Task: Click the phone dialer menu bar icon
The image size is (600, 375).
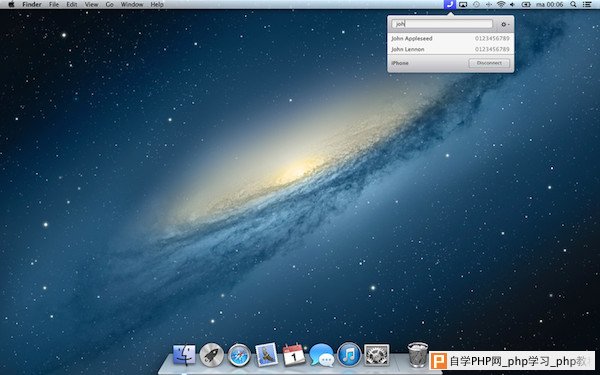Action: [450, 5]
